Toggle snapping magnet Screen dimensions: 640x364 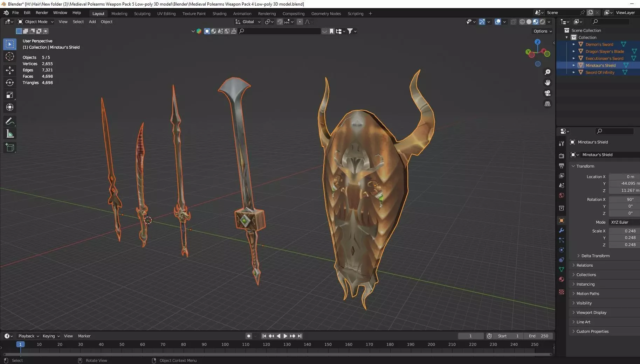click(280, 22)
